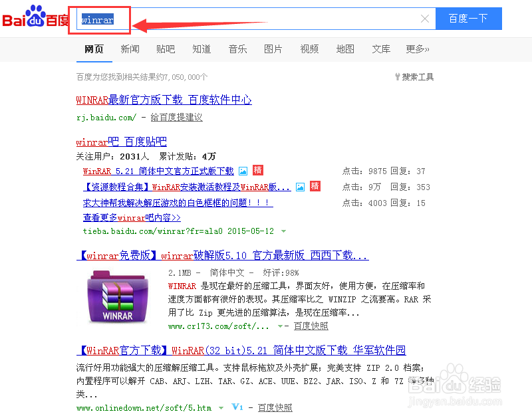Viewport: 532px width, 420px height.
Task: Open the 视频 tab
Action: (309, 49)
